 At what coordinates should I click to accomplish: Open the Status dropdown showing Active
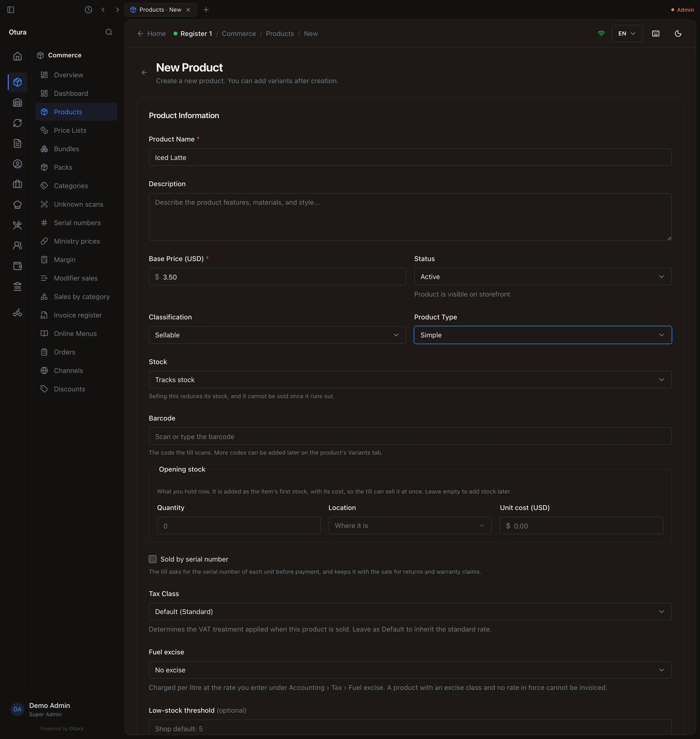(x=542, y=277)
